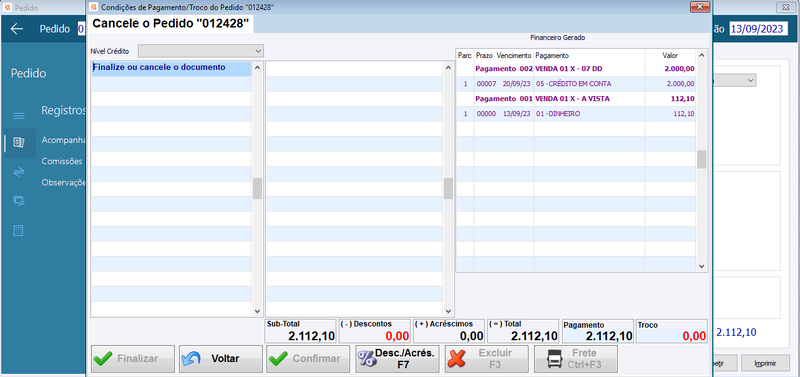Open the Nível Crédito dropdown
The height and width of the screenshot is (377, 800).
coord(201,51)
